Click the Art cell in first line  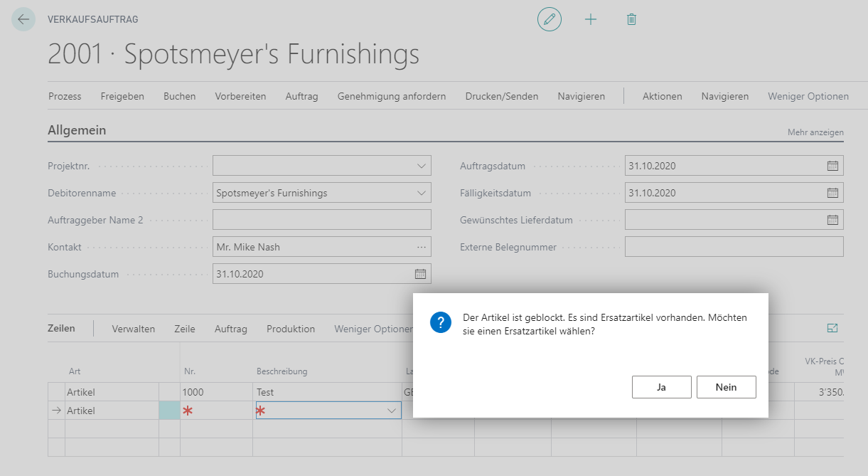point(112,392)
